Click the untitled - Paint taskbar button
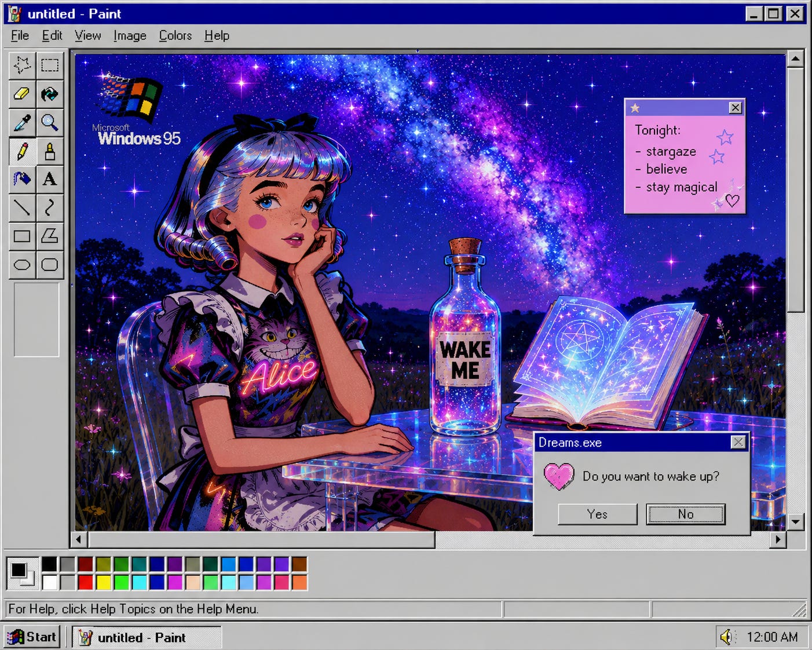Screen dimensions: 812x650 147,637
